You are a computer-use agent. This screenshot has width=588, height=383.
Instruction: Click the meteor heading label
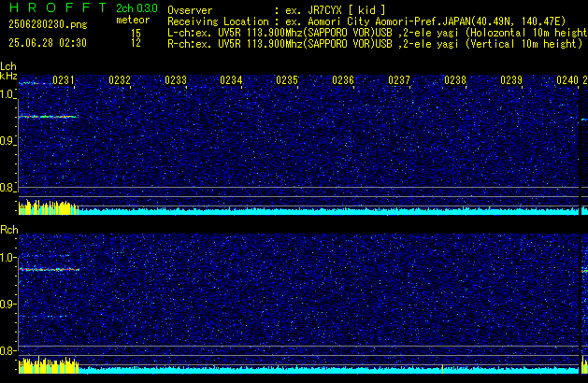coord(133,20)
